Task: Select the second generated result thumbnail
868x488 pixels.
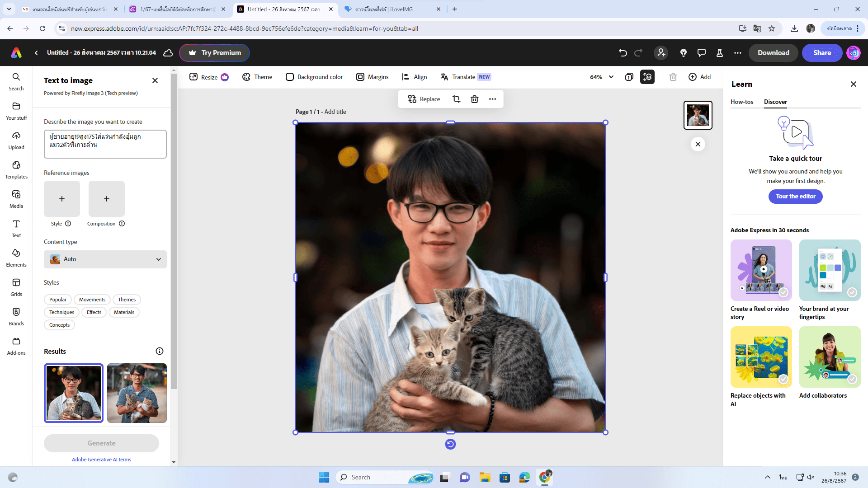Action: pyautogui.click(x=137, y=393)
